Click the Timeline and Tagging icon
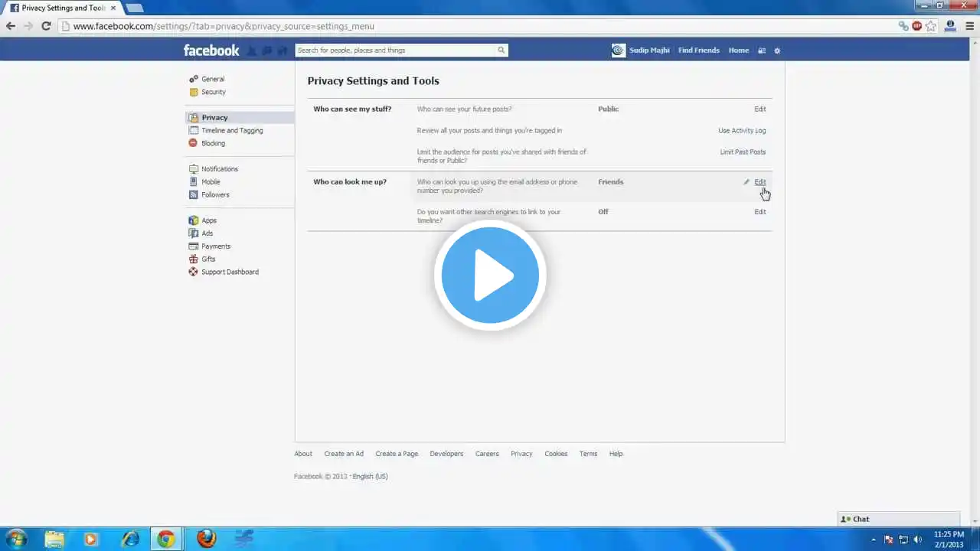Viewport: 980px width, 551px height. 194,130
